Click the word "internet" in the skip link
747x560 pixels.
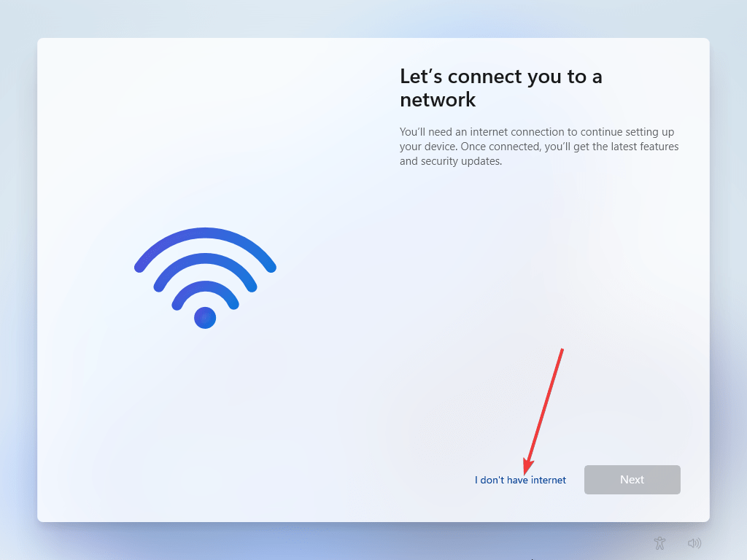(x=549, y=480)
